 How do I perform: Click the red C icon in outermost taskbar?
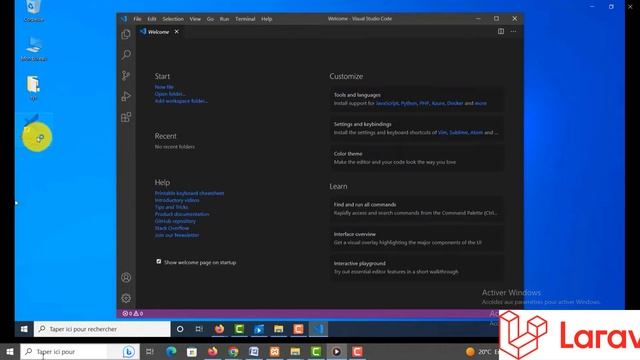coord(357,351)
